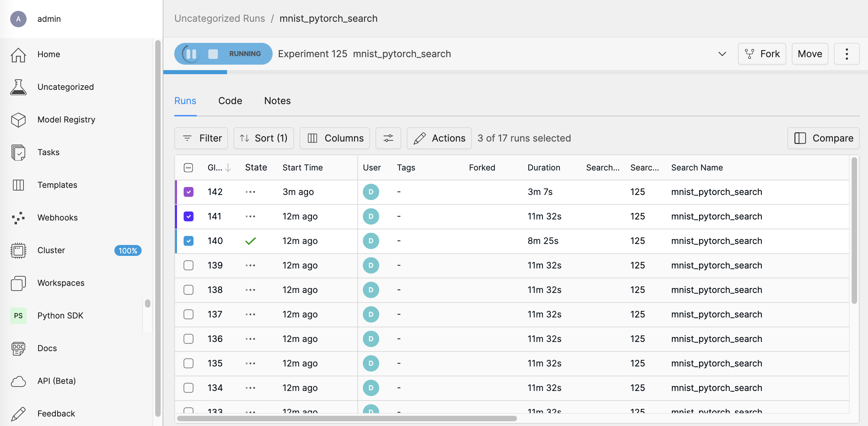Click '3 of 17 runs selected' text
Screen dimensions: 868x426
(x=524, y=138)
